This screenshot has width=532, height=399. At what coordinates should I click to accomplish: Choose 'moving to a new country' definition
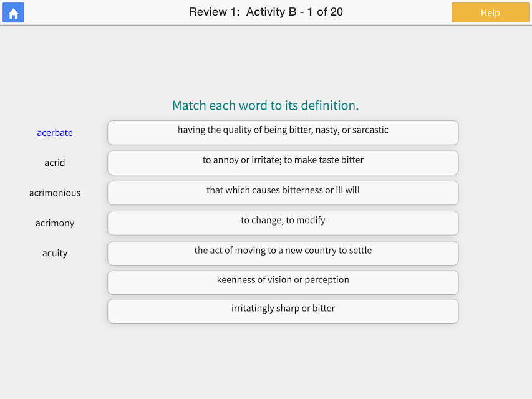[x=283, y=254]
